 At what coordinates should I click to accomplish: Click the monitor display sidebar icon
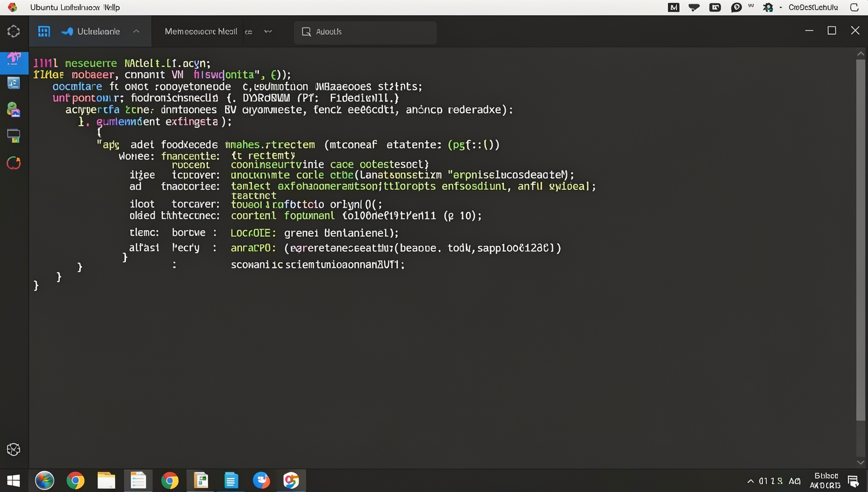[14, 136]
